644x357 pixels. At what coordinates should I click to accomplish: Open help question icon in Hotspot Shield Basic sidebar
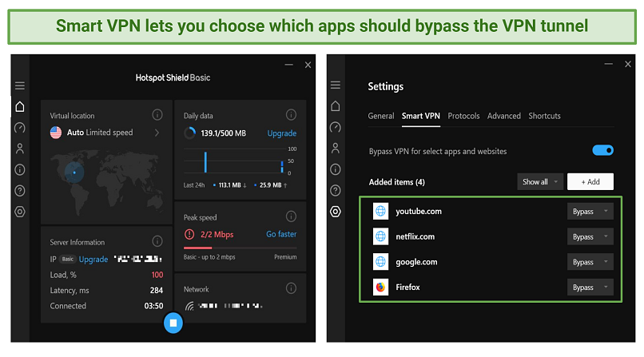click(20, 190)
